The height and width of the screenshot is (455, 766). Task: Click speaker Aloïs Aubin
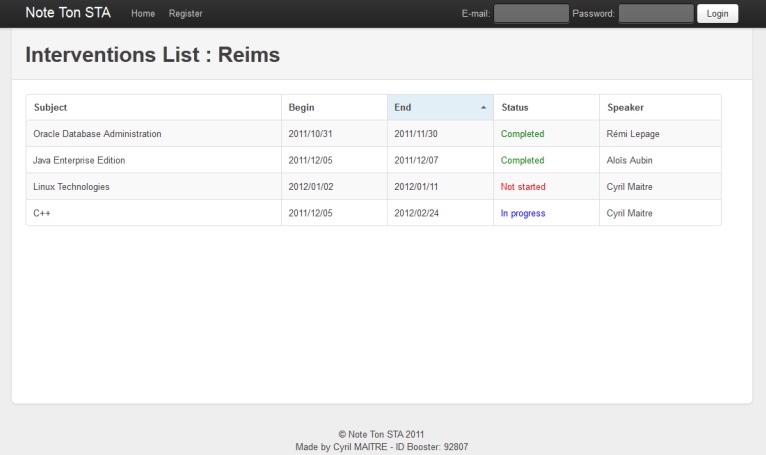click(x=629, y=160)
